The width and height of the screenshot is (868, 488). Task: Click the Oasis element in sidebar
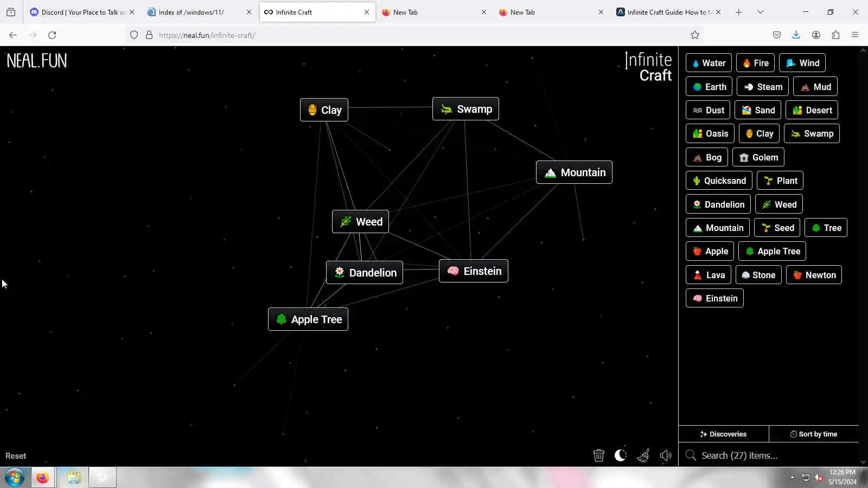click(x=710, y=133)
